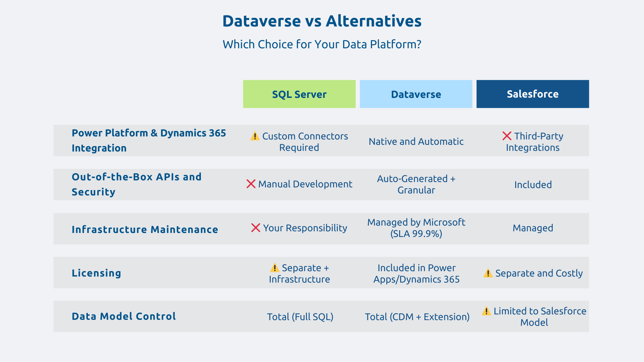Select the Power Platform & Dynamics 365 Integration row label
Viewport: 644px width, 362px height.
[149, 140]
